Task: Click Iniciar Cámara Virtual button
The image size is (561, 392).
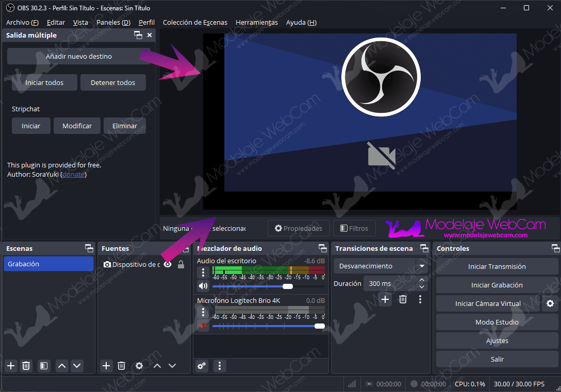Action: point(488,304)
